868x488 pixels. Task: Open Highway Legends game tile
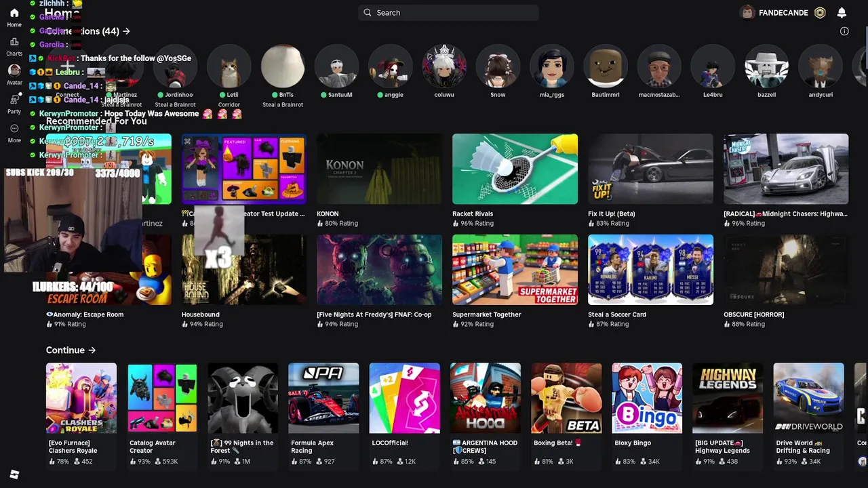point(728,398)
